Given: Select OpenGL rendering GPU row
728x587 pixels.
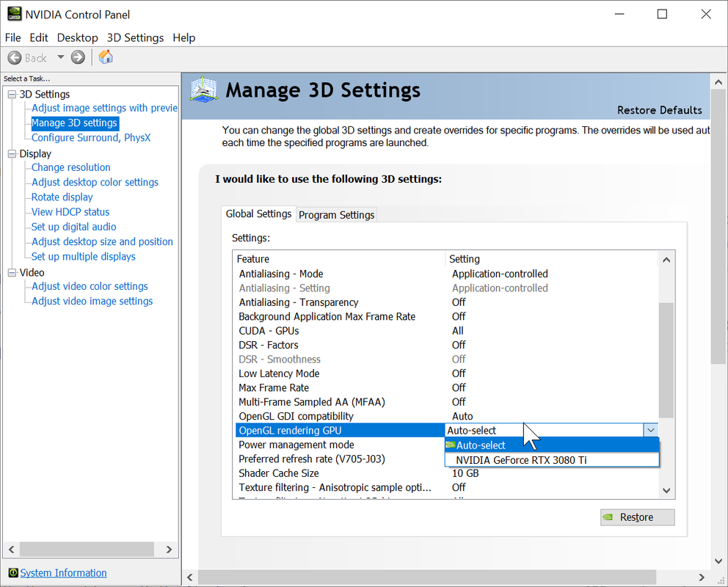Looking at the screenshot, I should click(341, 431).
